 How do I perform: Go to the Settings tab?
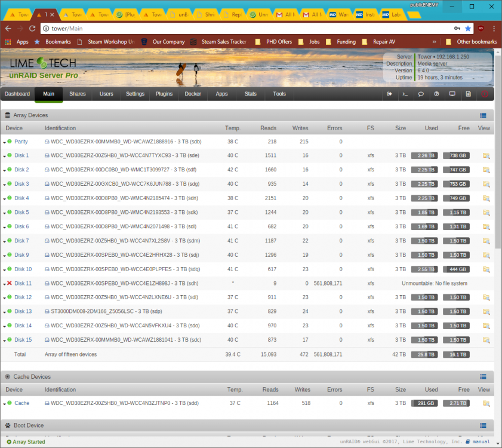click(x=135, y=94)
